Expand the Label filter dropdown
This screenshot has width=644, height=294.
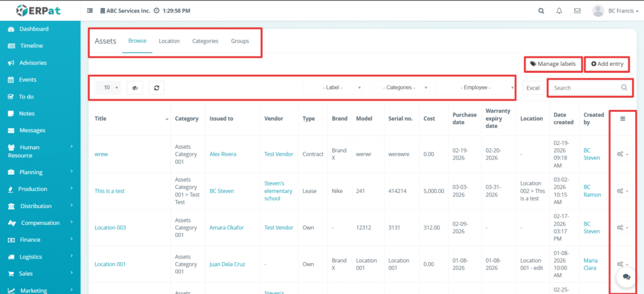pyautogui.click(x=335, y=88)
